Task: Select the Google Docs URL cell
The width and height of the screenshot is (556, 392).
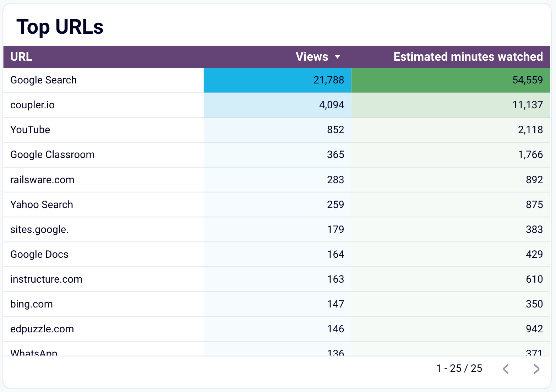Action: (x=104, y=254)
